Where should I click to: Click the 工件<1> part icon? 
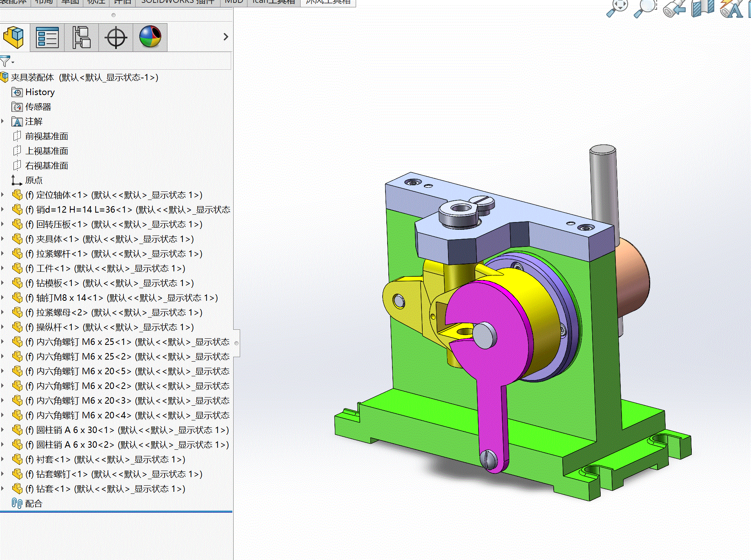(x=17, y=269)
